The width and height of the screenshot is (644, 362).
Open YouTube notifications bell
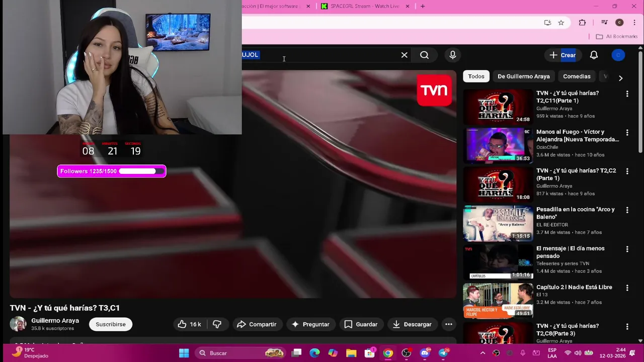594,55
